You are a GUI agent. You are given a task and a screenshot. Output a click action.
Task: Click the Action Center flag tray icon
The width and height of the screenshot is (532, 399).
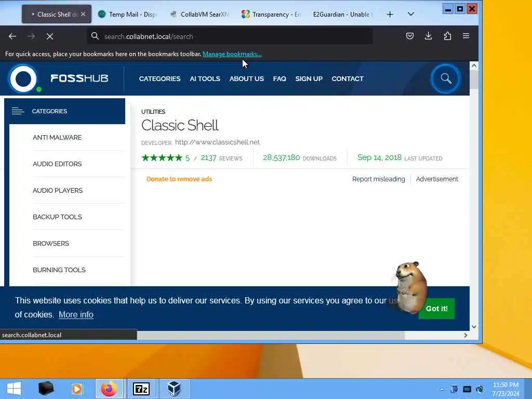coord(454,389)
